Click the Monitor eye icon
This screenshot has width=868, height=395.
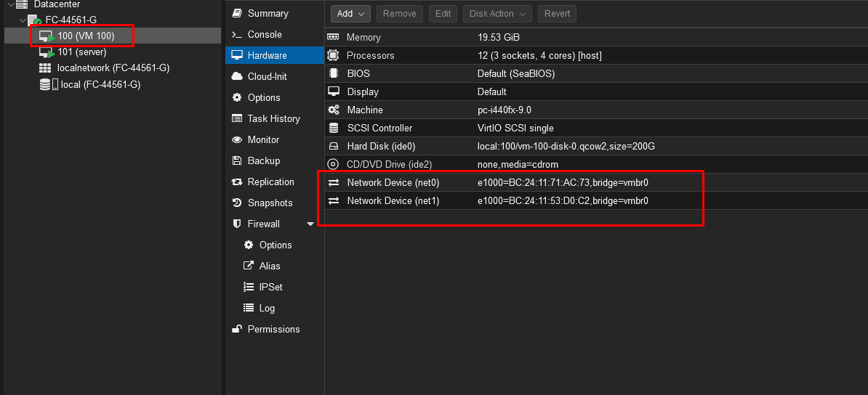(236, 139)
